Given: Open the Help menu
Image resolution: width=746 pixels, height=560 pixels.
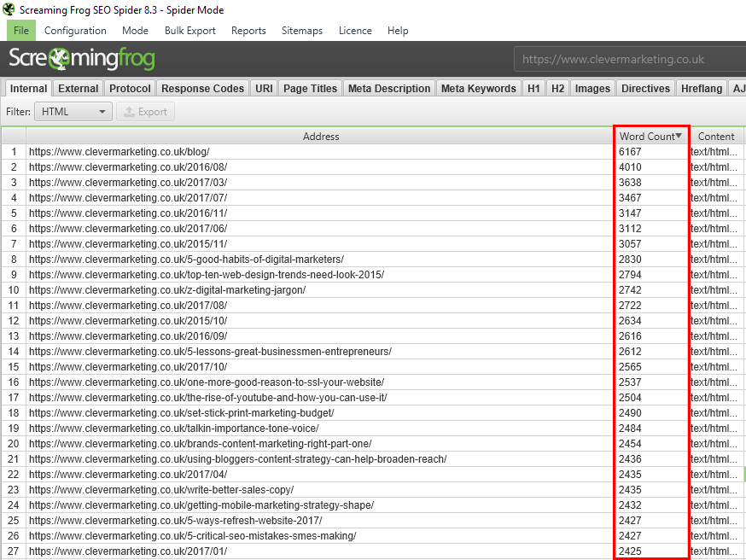Looking at the screenshot, I should (x=398, y=31).
